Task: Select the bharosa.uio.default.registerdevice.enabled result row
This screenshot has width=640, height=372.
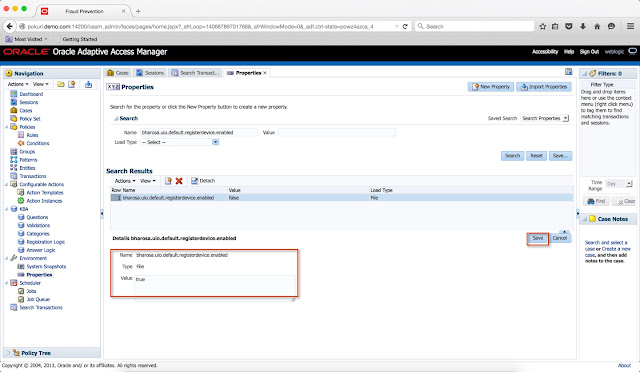Action: coord(342,198)
